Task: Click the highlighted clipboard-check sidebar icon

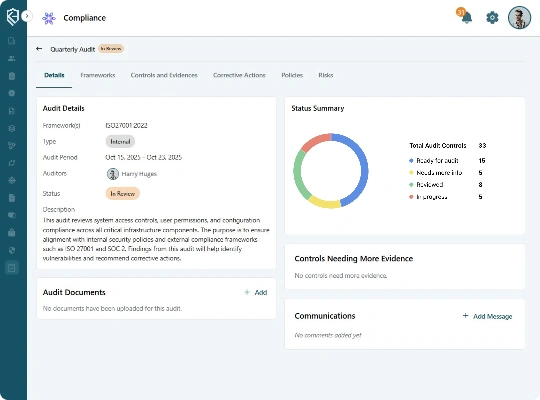Action: 12,268
